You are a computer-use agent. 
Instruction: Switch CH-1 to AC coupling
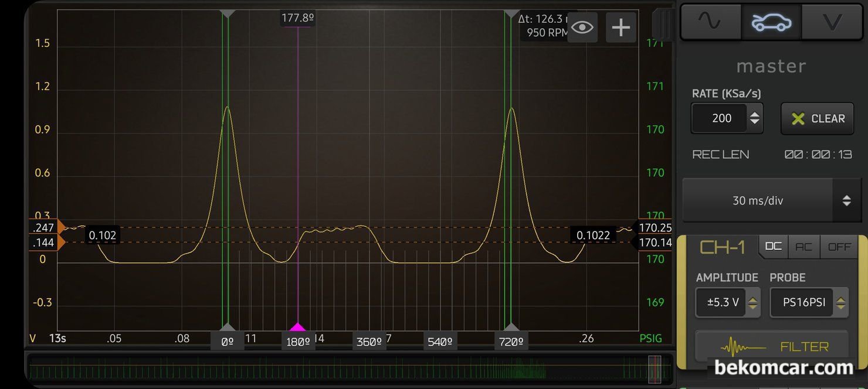(803, 247)
